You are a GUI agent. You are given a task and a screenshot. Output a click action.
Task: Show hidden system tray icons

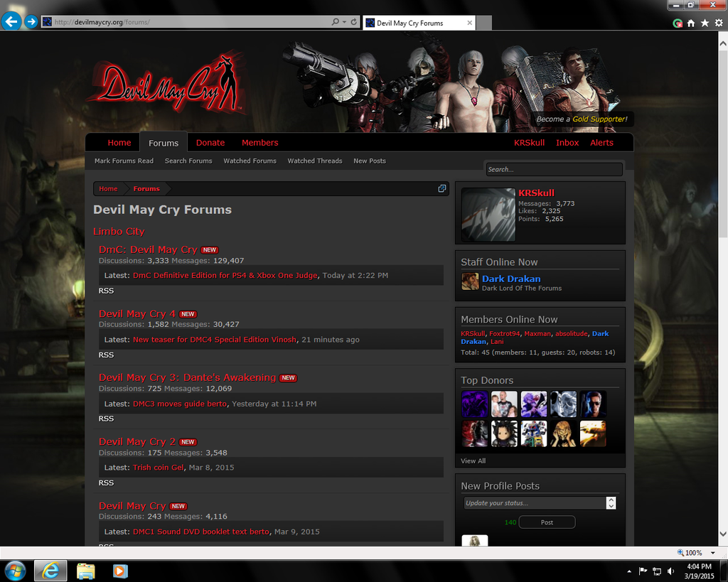(x=629, y=571)
